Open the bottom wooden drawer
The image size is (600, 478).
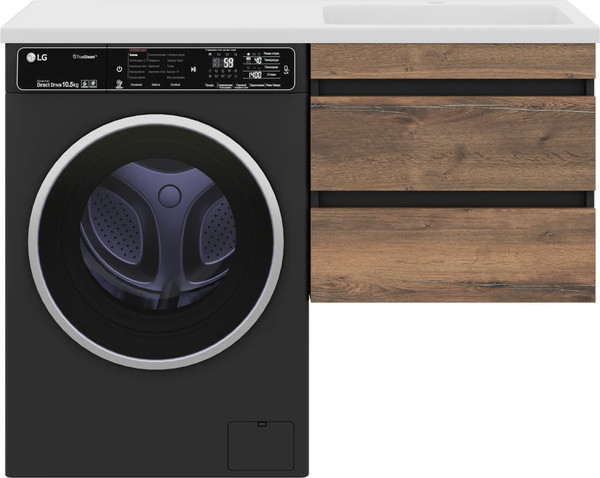coord(453,253)
